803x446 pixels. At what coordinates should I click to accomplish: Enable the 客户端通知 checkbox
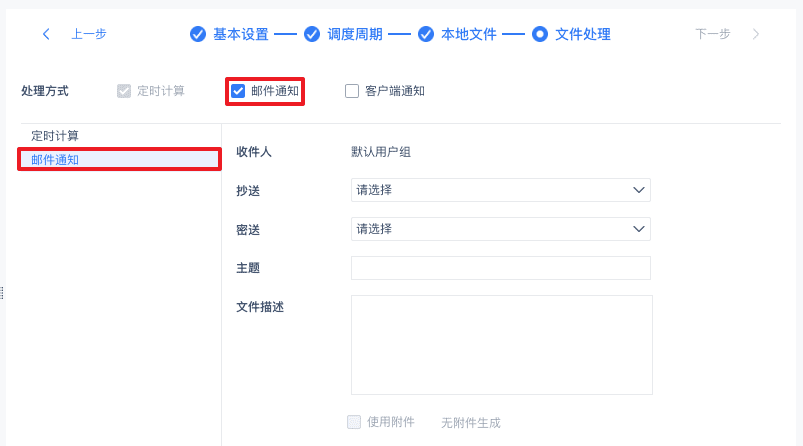coord(352,91)
